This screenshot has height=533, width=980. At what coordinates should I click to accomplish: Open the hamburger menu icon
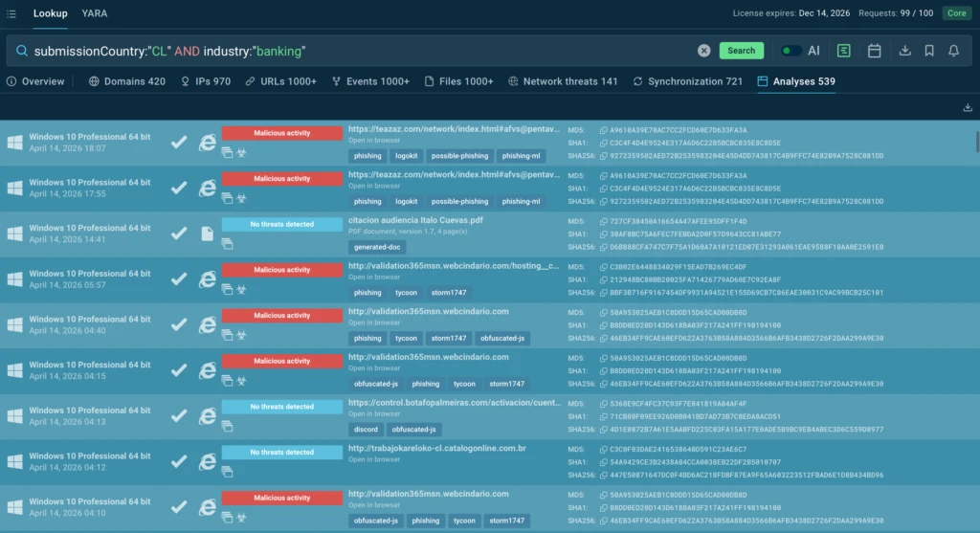pos(13,13)
